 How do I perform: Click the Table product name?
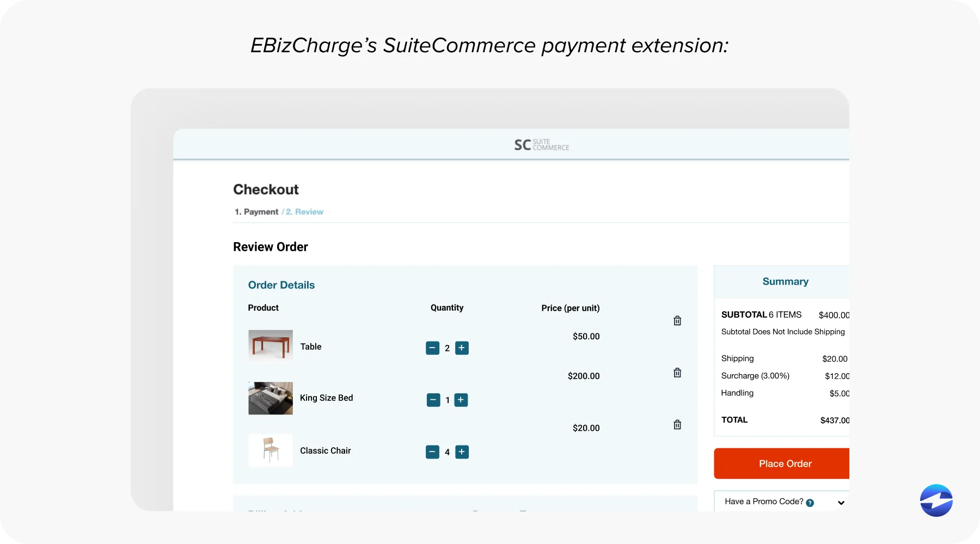coord(311,347)
